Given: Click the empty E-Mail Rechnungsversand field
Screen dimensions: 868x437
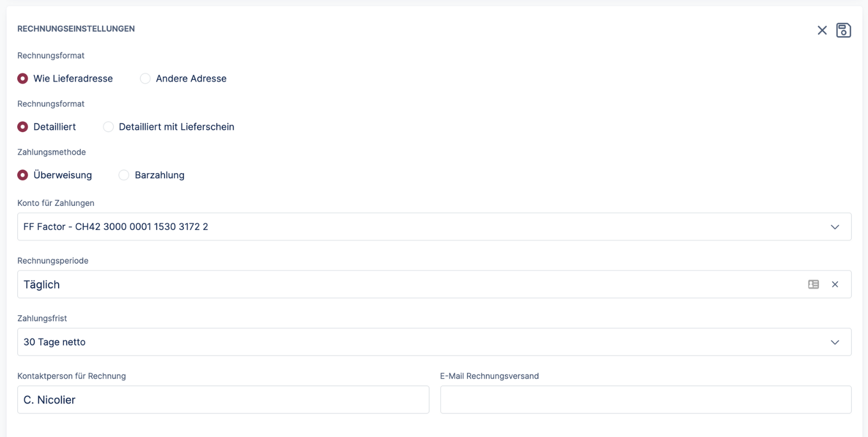Looking at the screenshot, I should click(645, 400).
